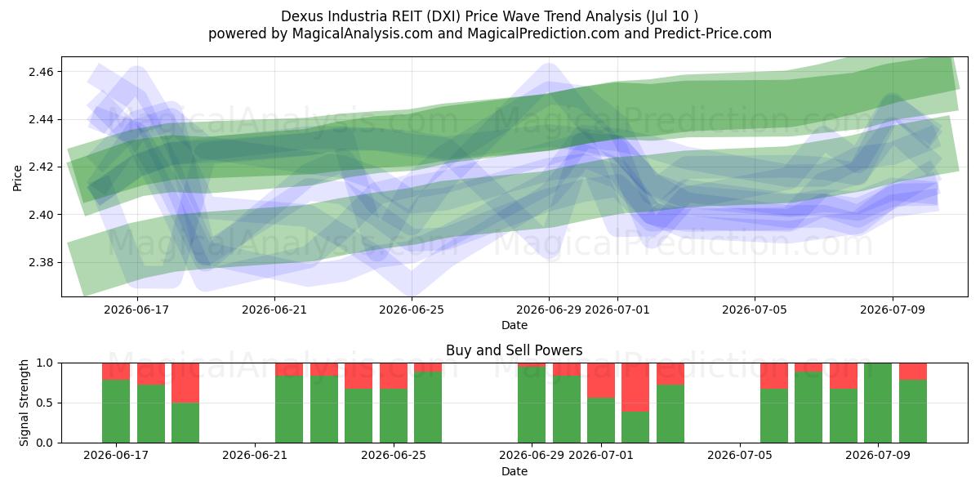This screenshot has height=490, width=980.
Task: Click 2026-06-25 tick on the price chart
Action: (x=412, y=310)
